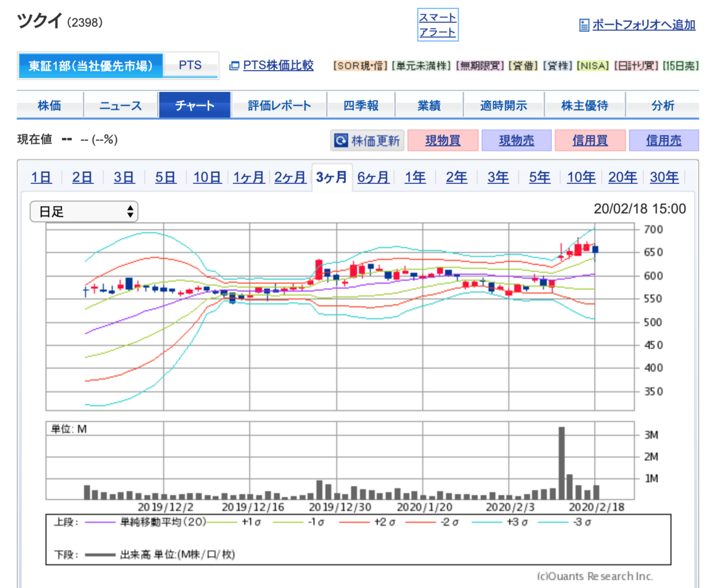Screen dimensions: 713x588
Task: Open the スマートアラート link
Action: coord(438,25)
